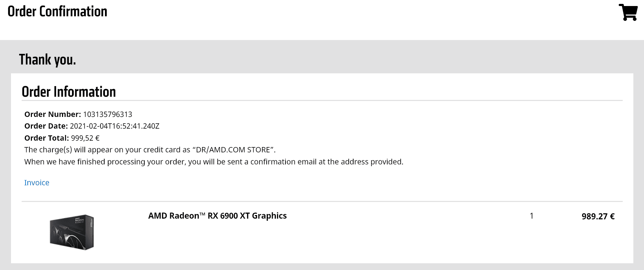This screenshot has height=270, width=644.
Task: Open the shopping cart icon
Action: pyautogui.click(x=628, y=12)
